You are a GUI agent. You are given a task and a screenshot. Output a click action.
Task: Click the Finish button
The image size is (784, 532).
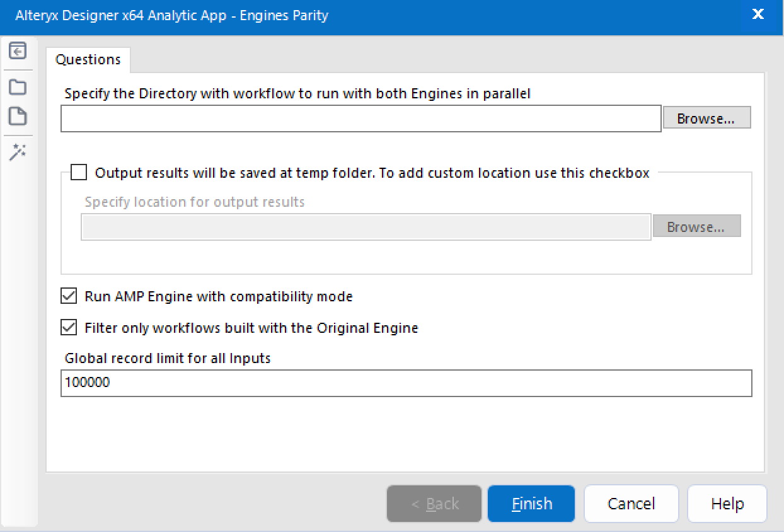[x=531, y=504]
